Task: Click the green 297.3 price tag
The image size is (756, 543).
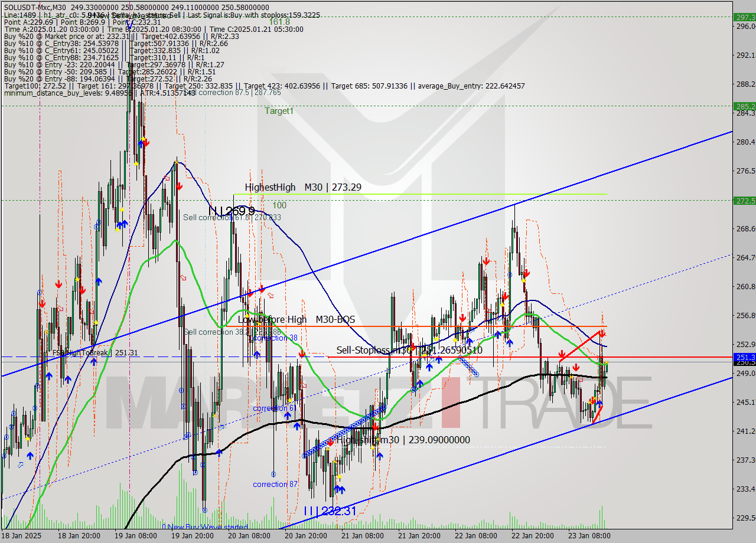Action: pos(745,17)
